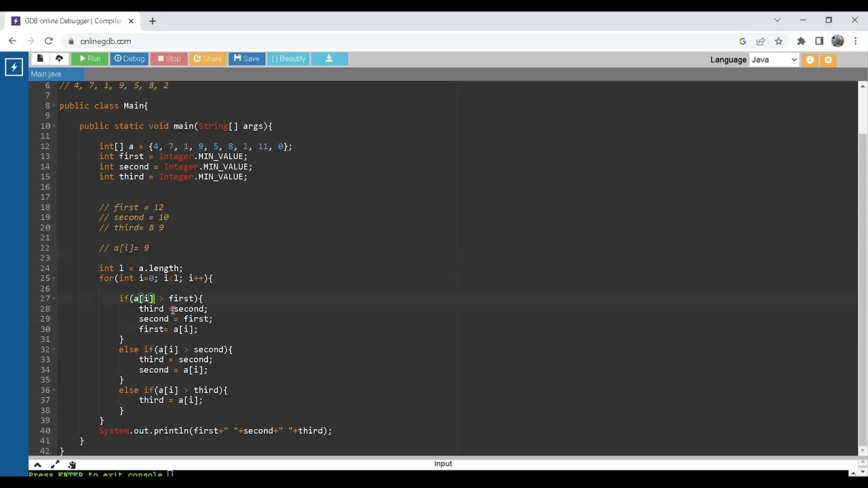Click the Google icon in the address bar
Image resolution: width=868 pixels, height=488 pixels.
pos(743,41)
